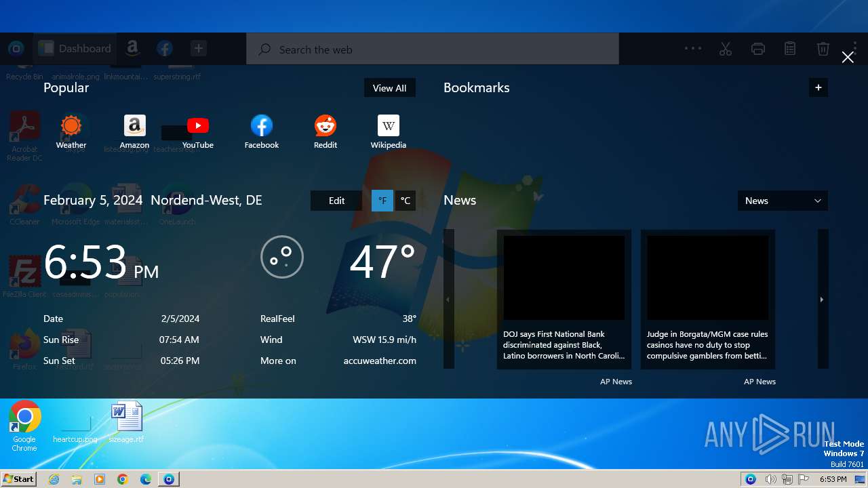The image size is (868, 488).
Task: Open the DOJ First National Bank article
Action: click(564, 299)
